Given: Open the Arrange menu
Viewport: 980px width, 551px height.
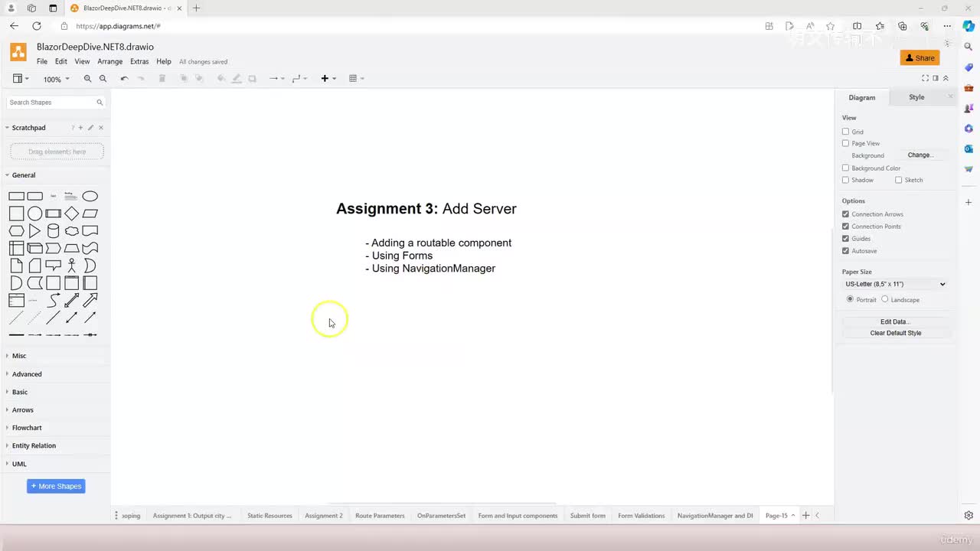Looking at the screenshot, I should click(109, 62).
